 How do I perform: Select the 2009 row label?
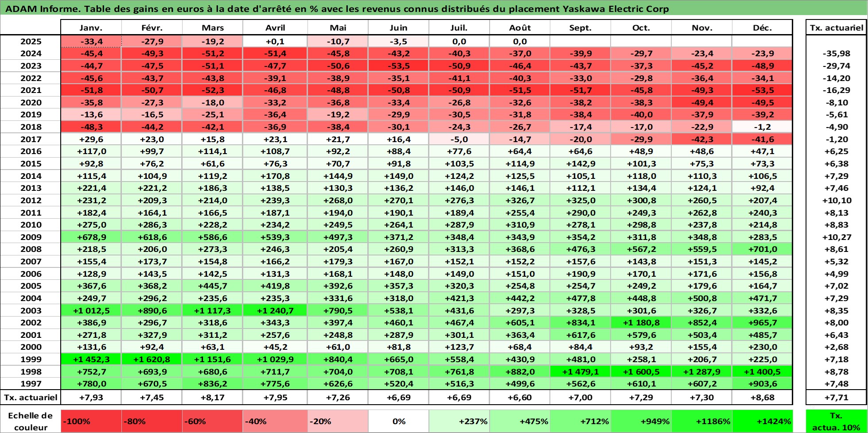click(31, 237)
